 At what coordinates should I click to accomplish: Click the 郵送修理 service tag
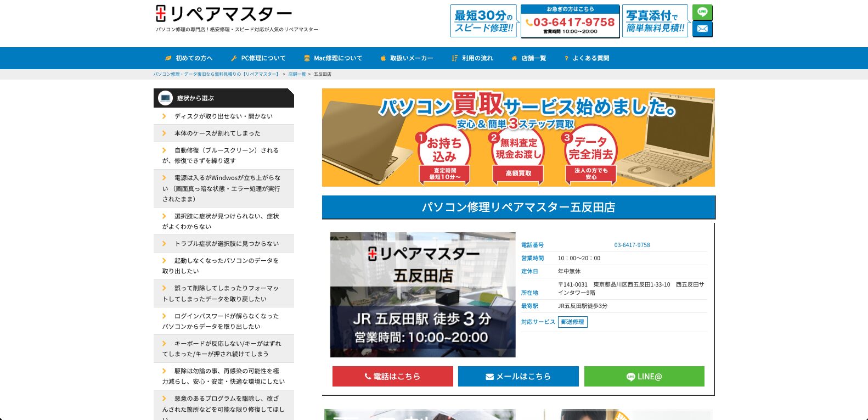572,322
